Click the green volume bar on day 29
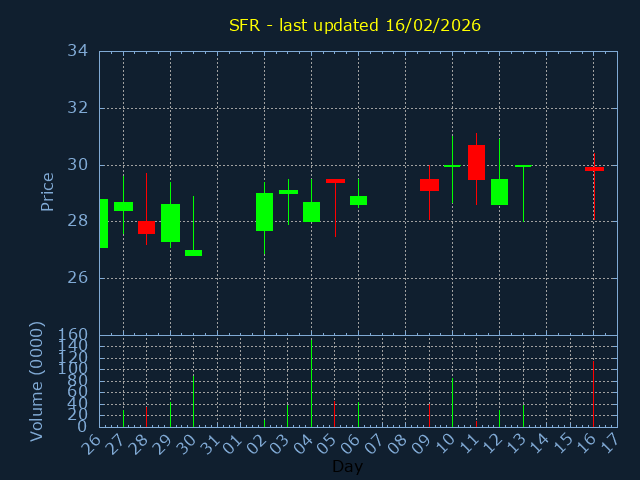 point(170,414)
